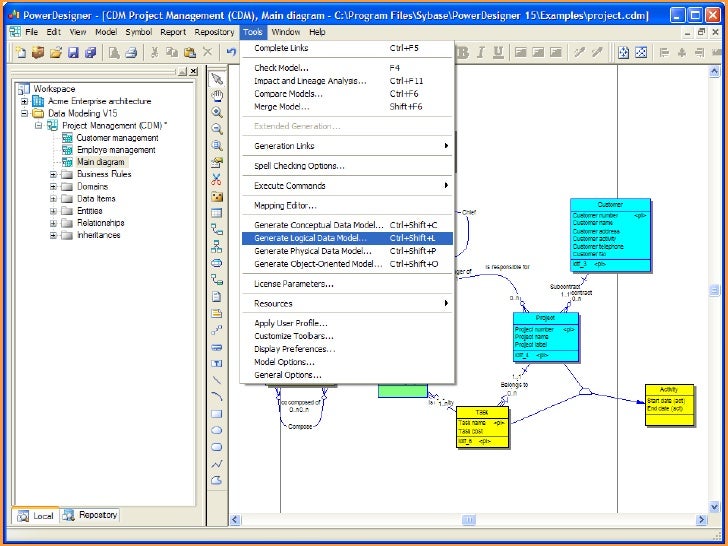Click the Save All toolbar icon
728x546 pixels.
[91, 52]
